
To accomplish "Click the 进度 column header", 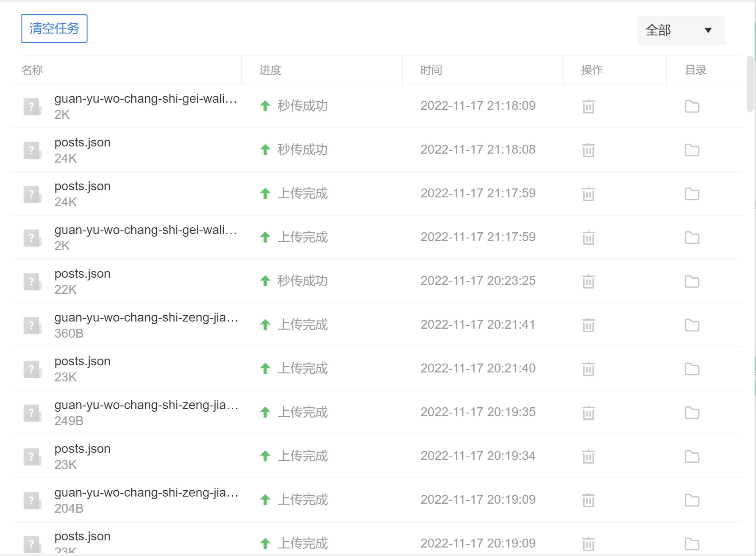I will 270,70.
